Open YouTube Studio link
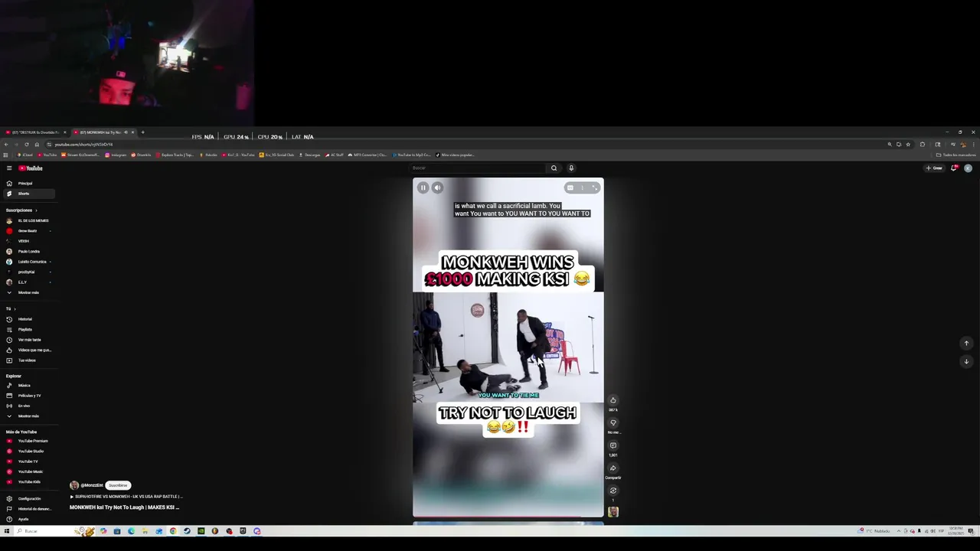980x551 pixels. 28,452
